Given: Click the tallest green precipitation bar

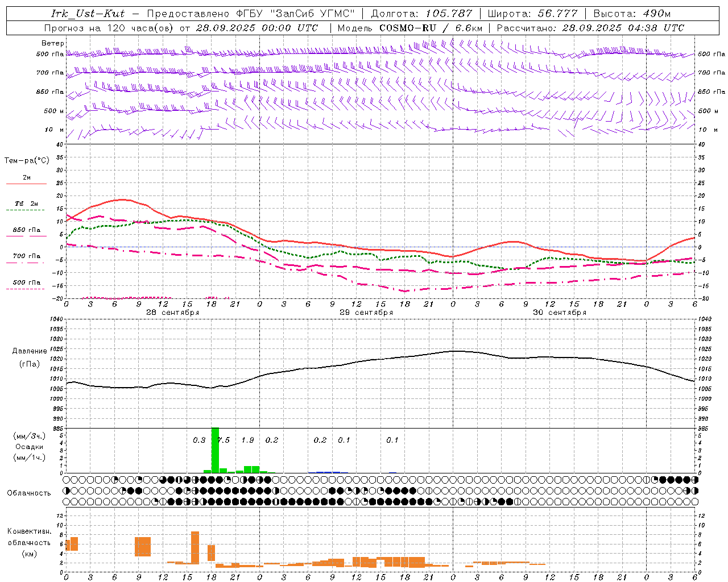Looking at the screenshot, I should click(215, 450).
